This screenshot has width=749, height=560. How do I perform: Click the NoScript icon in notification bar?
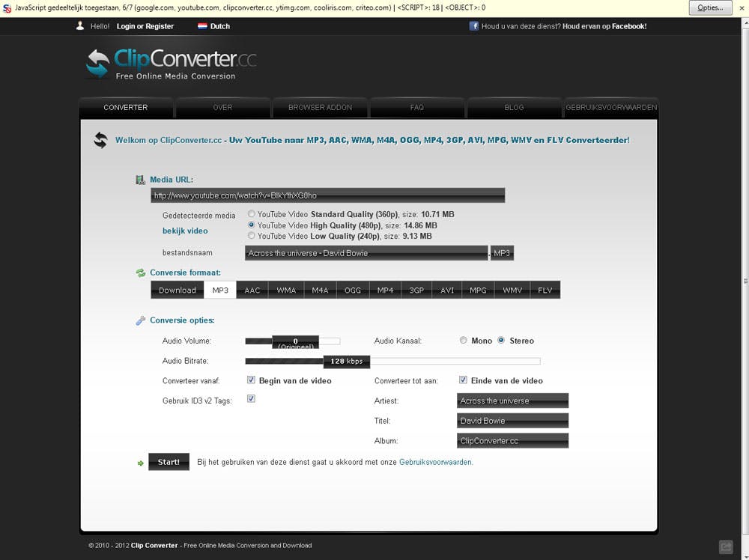(7, 8)
